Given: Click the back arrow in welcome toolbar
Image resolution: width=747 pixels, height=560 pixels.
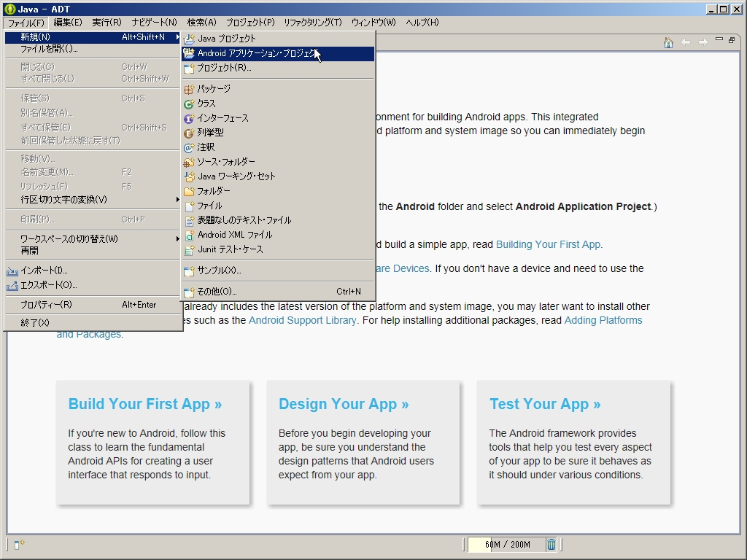Looking at the screenshot, I should (x=686, y=42).
